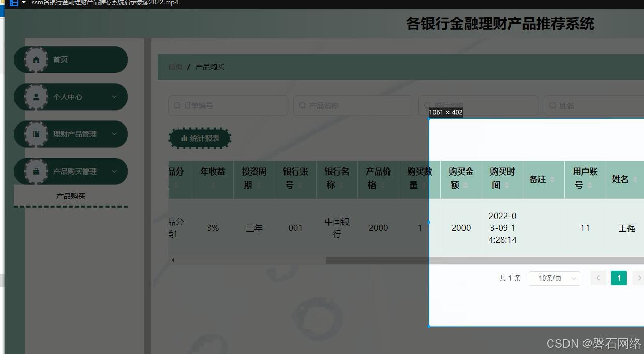Image resolution: width=644 pixels, height=354 pixels.
Task: Open the 10条/页 page size dropdown
Action: coord(554,278)
